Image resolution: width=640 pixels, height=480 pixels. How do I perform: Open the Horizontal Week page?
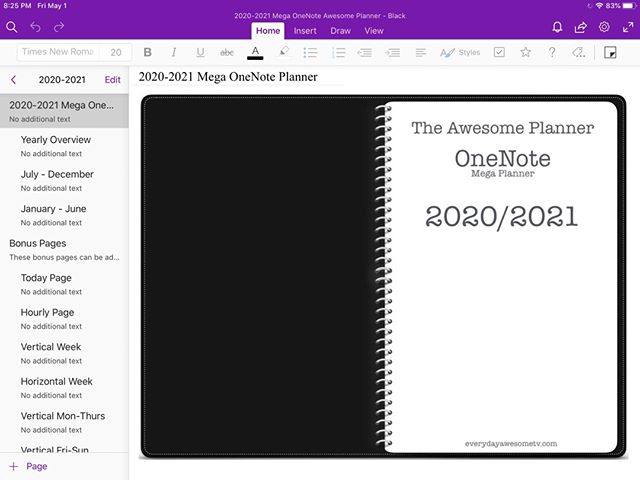[64, 388]
